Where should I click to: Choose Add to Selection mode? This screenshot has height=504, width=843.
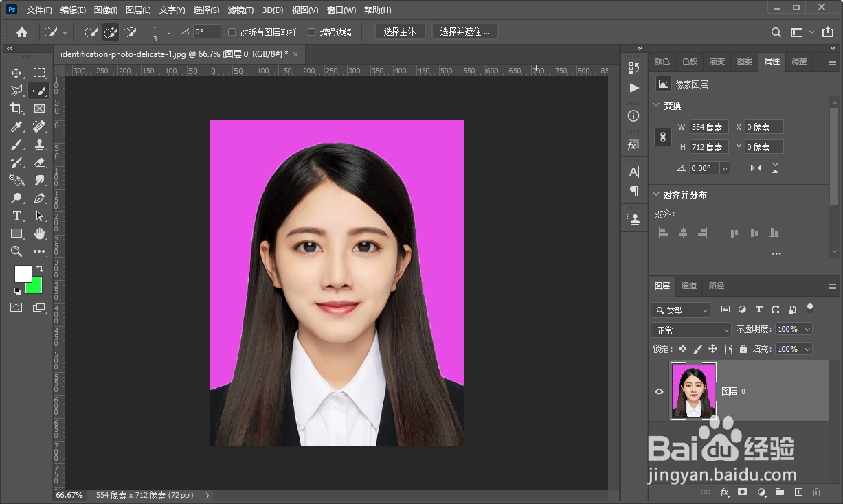(110, 32)
